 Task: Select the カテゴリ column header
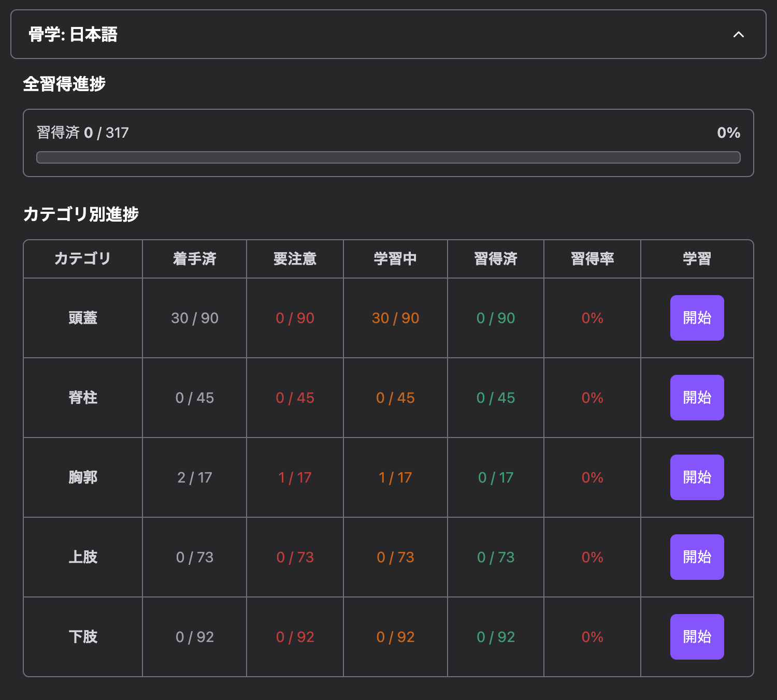tap(83, 259)
